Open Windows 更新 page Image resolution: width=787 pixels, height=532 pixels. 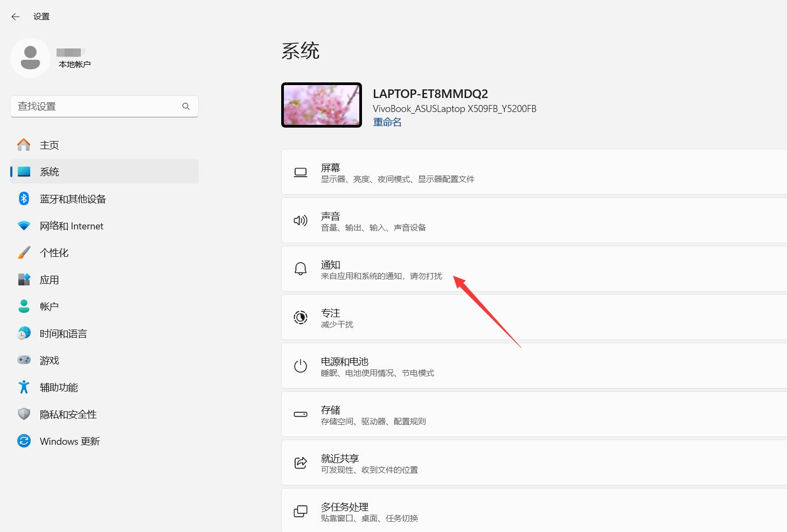[105, 441]
